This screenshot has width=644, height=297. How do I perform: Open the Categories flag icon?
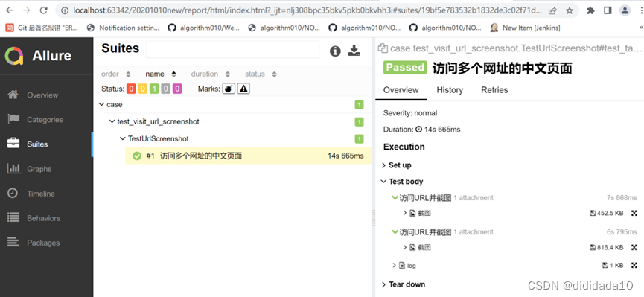(13, 120)
